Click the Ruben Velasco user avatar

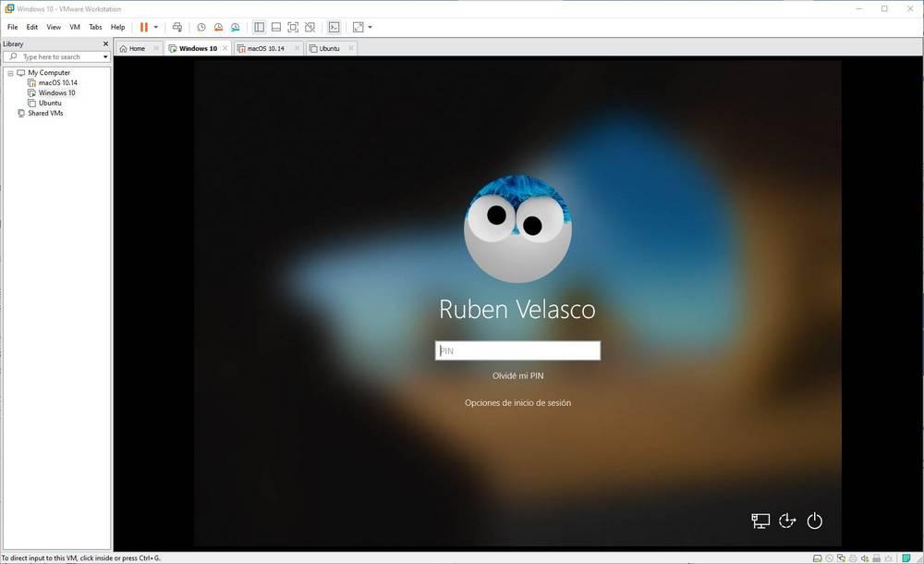click(517, 229)
